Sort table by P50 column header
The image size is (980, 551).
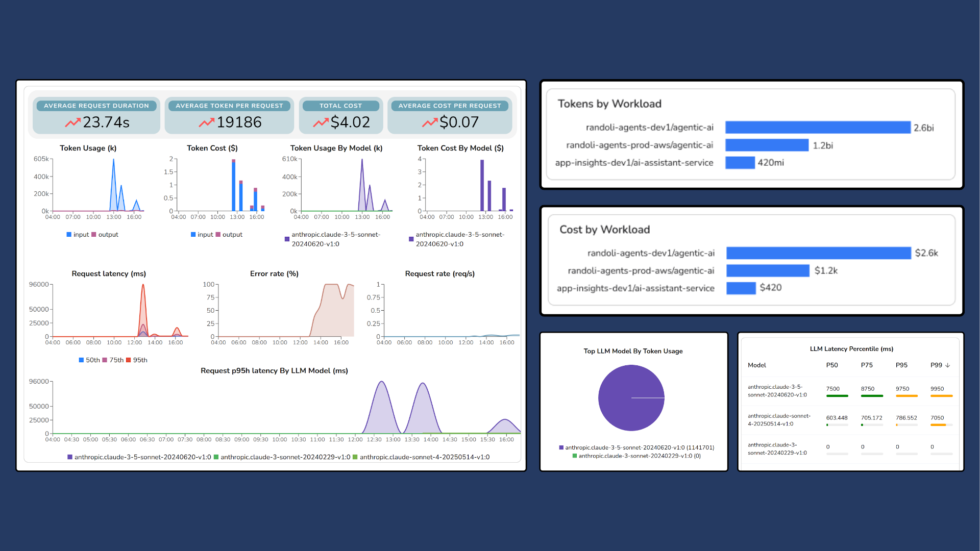tap(832, 365)
